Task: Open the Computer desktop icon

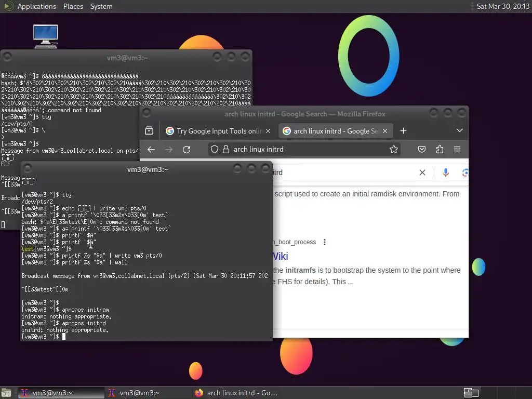Action: [x=46, y=36]
